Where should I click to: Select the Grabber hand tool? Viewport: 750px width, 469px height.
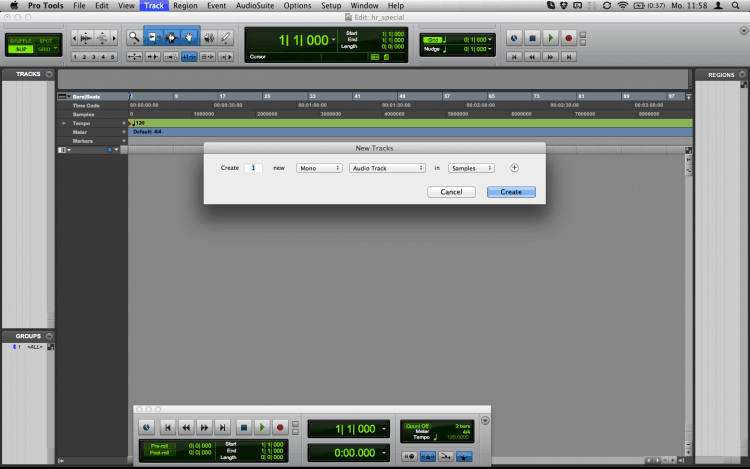click(189, 37)
